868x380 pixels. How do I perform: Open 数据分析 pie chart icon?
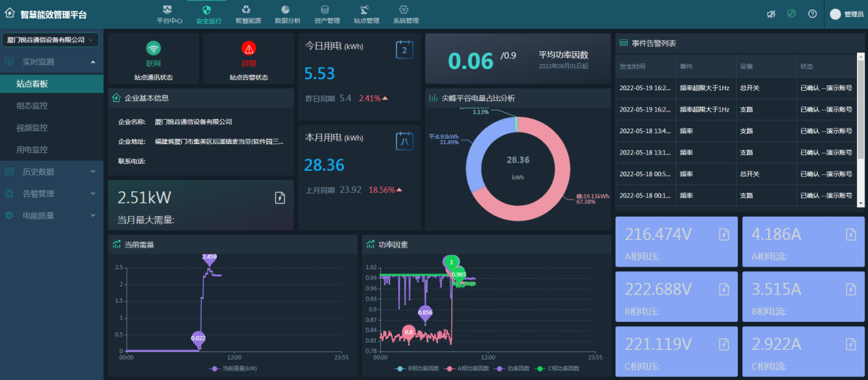point(286,10)
